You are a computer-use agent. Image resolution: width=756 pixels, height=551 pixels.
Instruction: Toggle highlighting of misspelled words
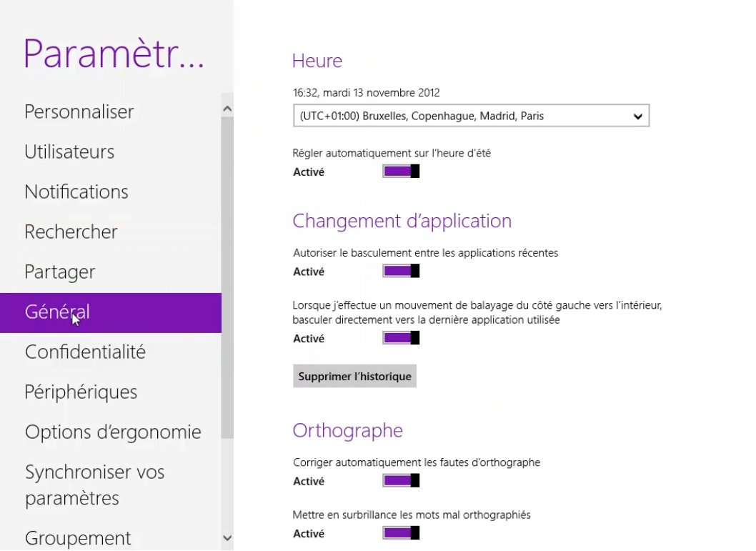click(x=401, y=533)
